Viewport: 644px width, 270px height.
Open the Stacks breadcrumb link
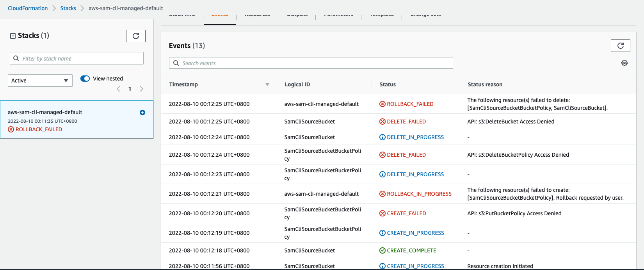point(68,8)
